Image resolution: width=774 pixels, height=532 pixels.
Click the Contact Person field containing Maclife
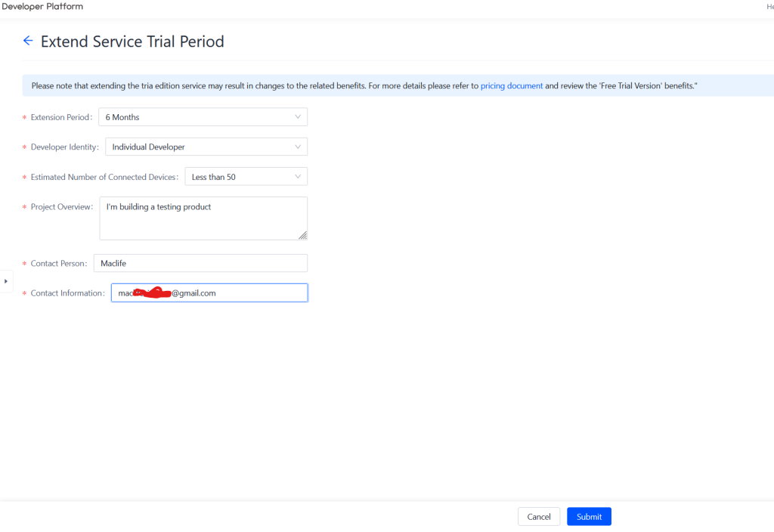pyautogui.click(x=200, y=263)
